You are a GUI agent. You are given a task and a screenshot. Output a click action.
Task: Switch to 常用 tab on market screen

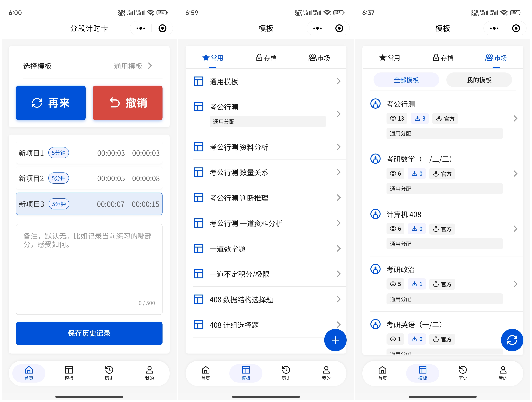[389, 58]
